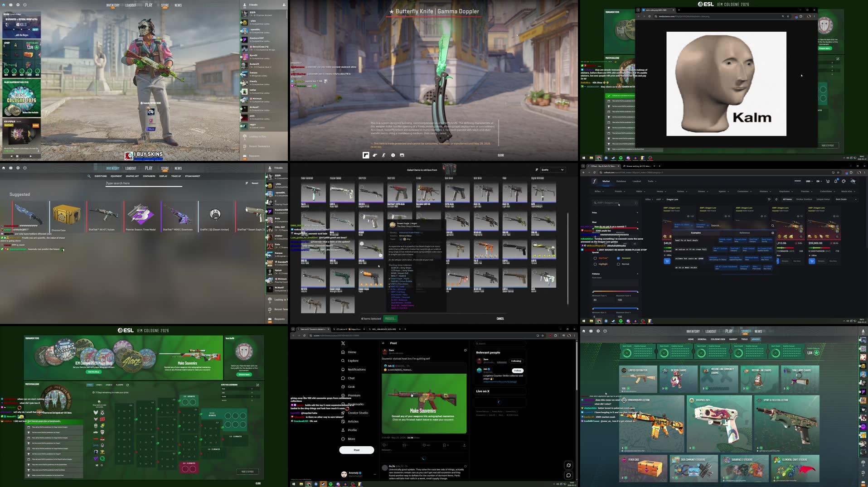
Task: Click the X logo above Home
Action: pyautogui.click(x=343, y=343)
